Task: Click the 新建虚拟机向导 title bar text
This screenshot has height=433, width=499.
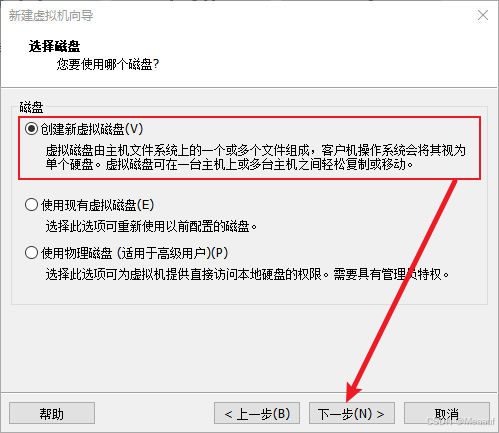Action: (x=51, y=15)
